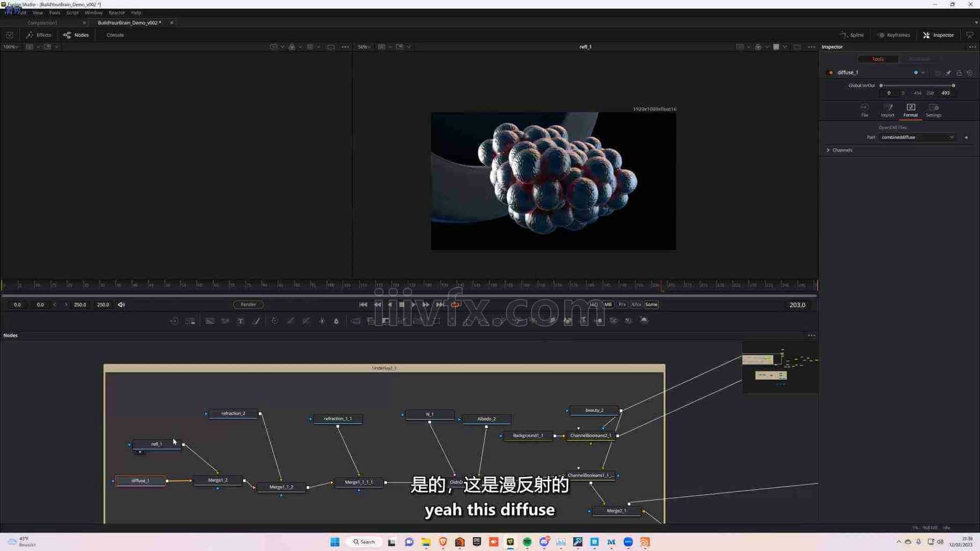Click the Background tool icon in toolbar
The image size is (980, 551).
pos(210,321)
